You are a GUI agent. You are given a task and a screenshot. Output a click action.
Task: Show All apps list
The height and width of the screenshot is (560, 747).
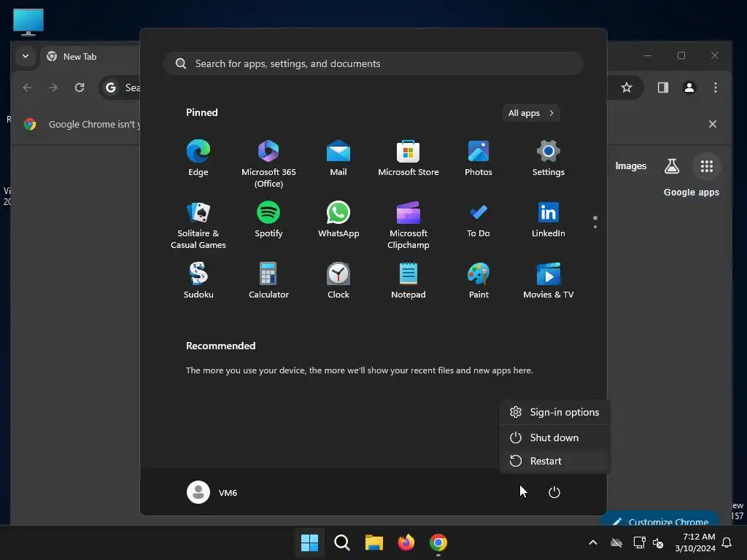(x=531, y=113)
